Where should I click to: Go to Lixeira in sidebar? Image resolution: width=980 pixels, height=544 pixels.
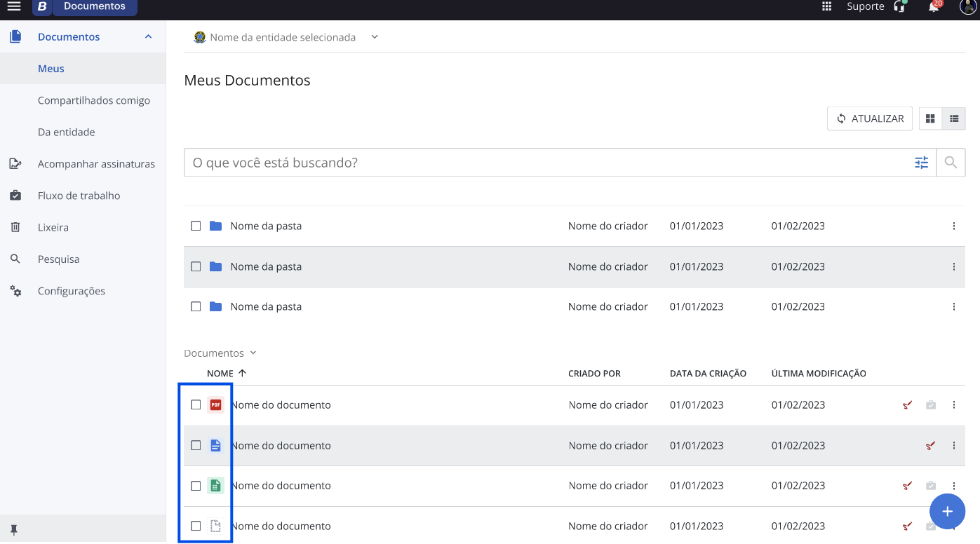[53, 227]
